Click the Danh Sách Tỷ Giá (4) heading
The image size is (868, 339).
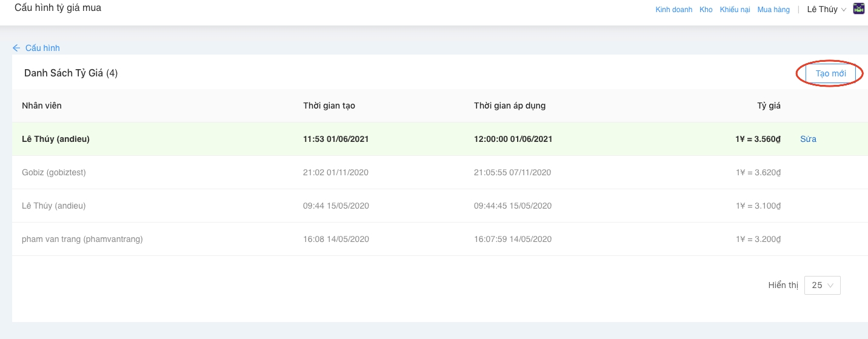[71, 73]
